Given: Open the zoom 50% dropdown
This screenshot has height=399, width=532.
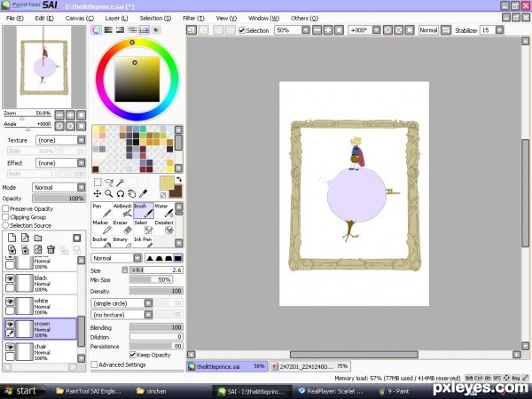Looking at the screenshot, I should point(305,30).
